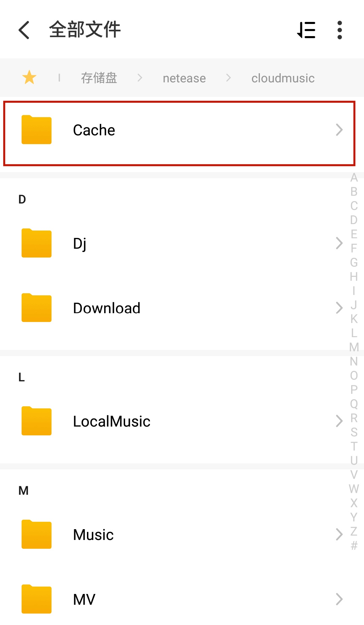
Task: Open the LocalMusic folder name
Action: [112, 421]
